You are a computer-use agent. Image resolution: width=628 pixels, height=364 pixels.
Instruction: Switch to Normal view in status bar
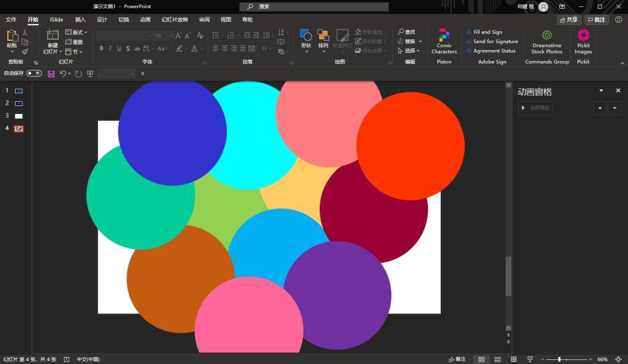point(481,359)
